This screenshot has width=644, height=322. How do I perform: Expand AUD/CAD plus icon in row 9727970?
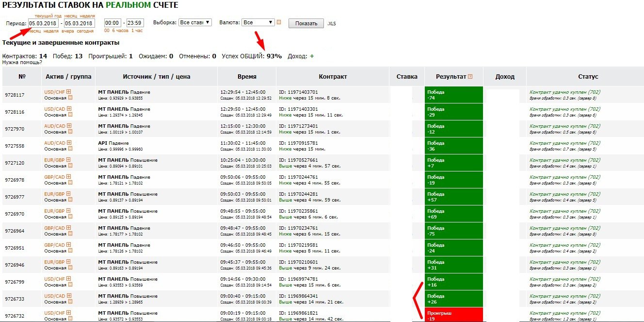(x=69, y=126)
